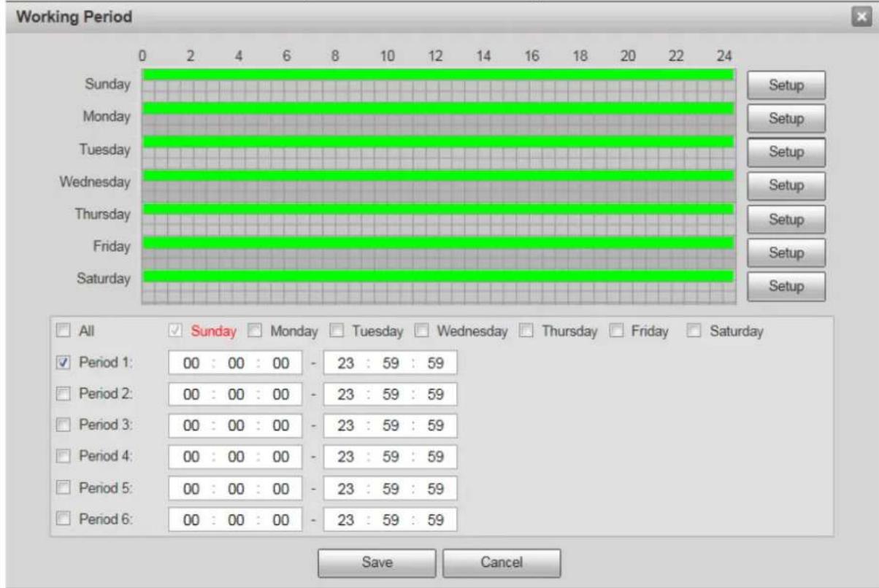Click Period 4 end time field

coord(390,457)
